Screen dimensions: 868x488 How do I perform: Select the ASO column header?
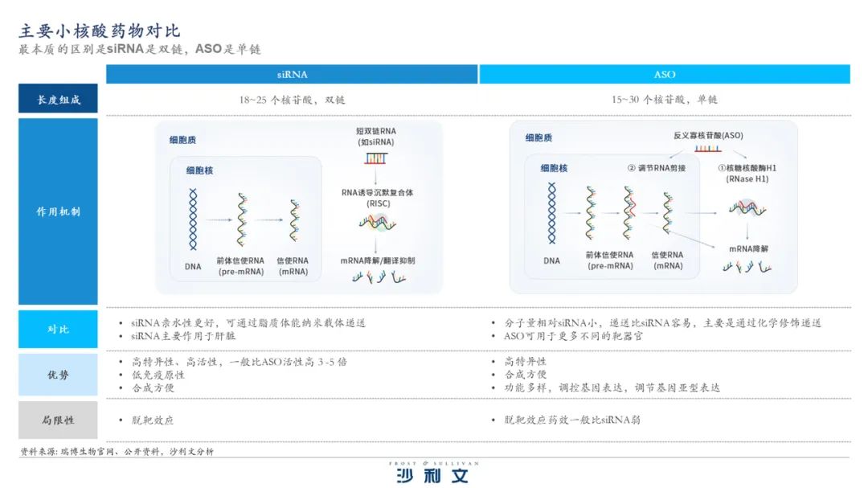[x=664, y=75]
